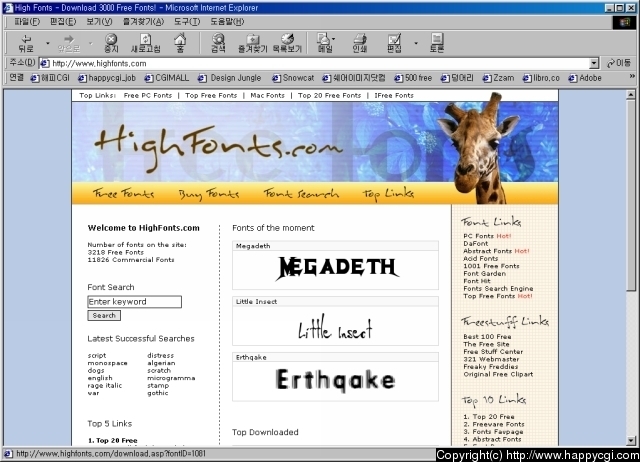
Task: Click the Free PC Fonts top link
Action: click(x=148, y=96)
